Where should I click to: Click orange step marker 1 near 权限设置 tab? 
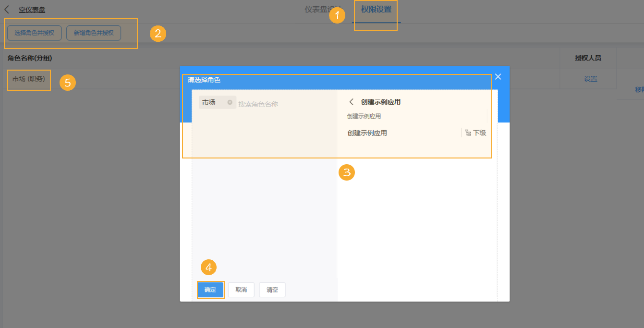(x=338, y=15)
